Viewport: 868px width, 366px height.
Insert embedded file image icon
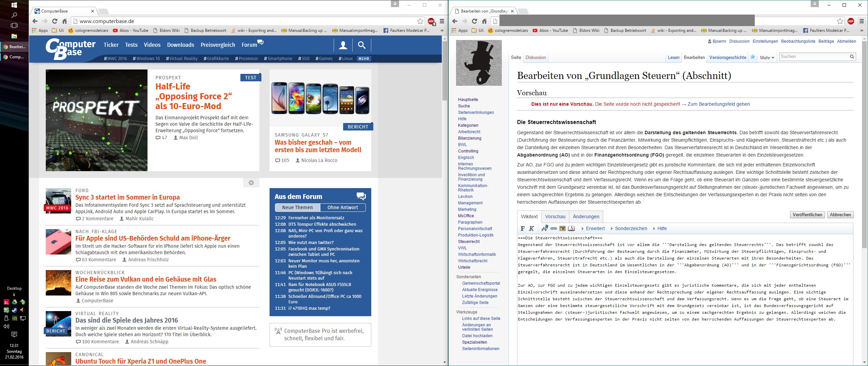[x=563, y=228]
